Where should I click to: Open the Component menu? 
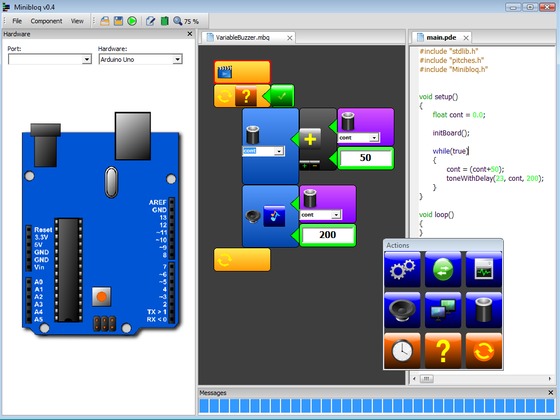click(x=46, y=21)
